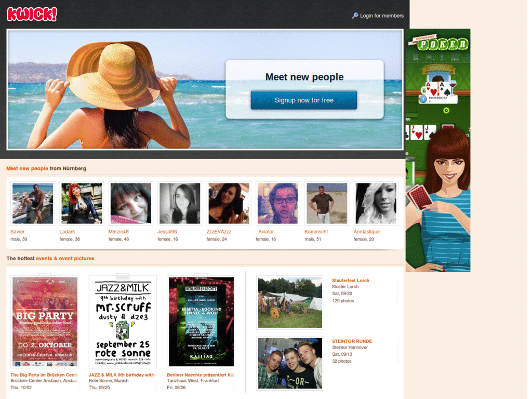Click JAZZ & MILK 9th birthday title
The width and height of the screenshot is (532, 399).
pos(122,375)
